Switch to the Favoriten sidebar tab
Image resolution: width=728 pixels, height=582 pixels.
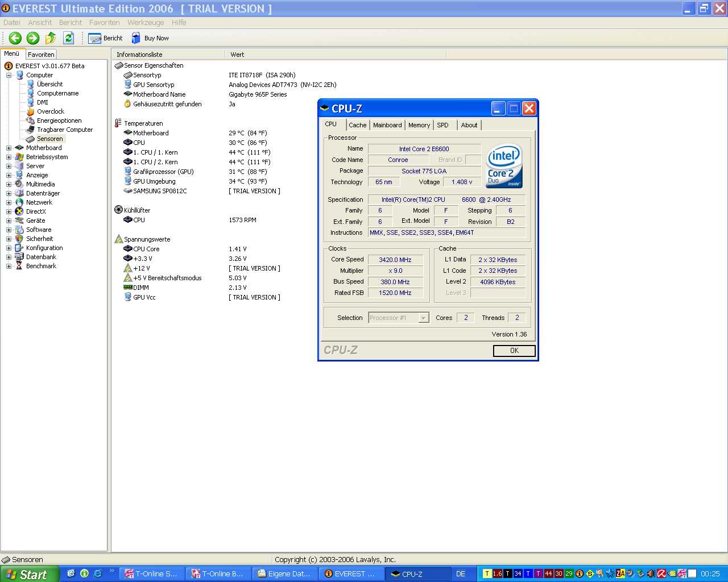[x=41, y=55]
